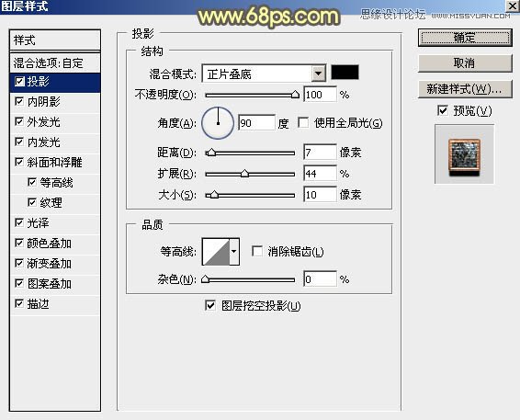This screenshot has height=420, width=520.
Task: Click the size value field showing 10
Action: [320, 195]
